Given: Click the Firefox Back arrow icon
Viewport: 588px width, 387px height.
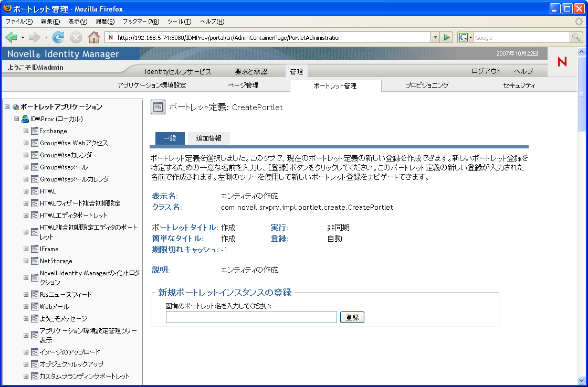Looking at the screenshot, I should click(11, 37).
